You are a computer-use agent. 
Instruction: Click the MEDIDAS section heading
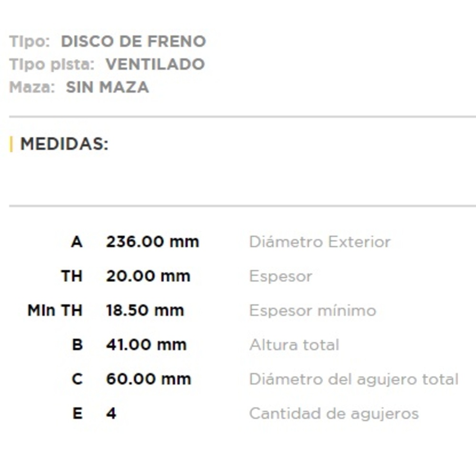(64, 144)
